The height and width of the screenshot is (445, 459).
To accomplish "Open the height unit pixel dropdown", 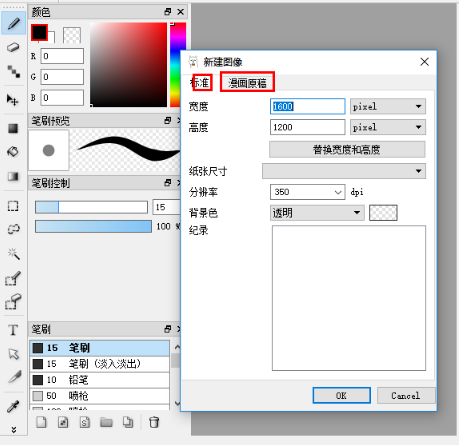I will point(388,127).
